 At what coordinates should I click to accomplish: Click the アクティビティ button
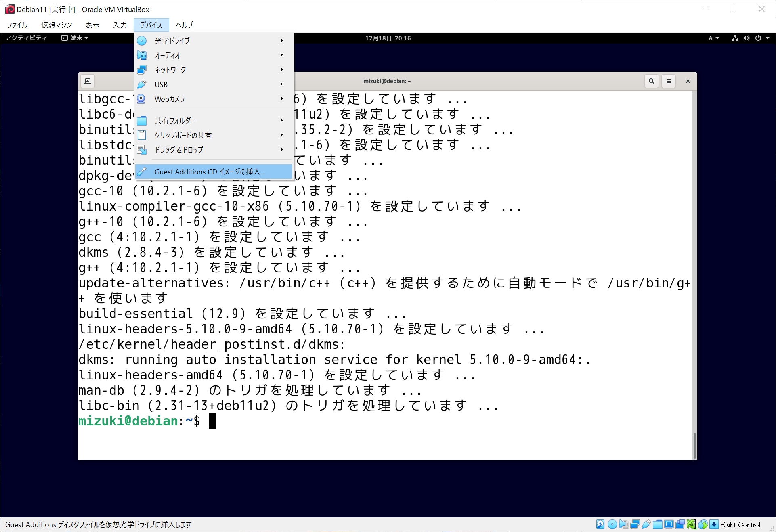coord(26,38)
